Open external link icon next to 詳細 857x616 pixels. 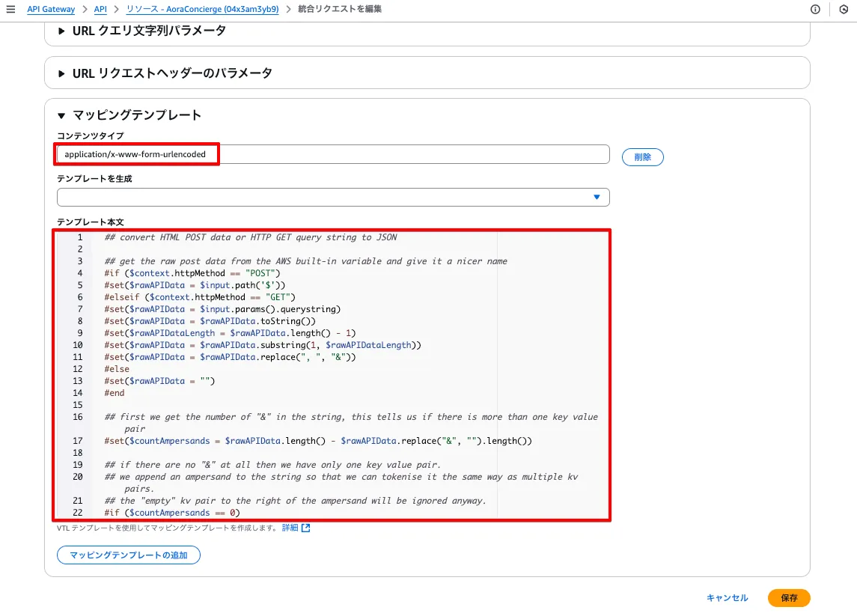point(305,528)
